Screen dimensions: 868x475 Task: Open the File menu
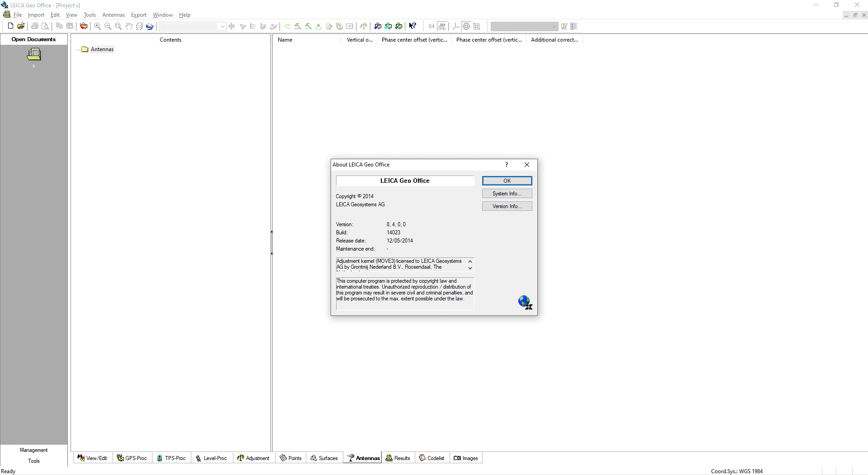pyautogui.click(x=18, y=15)
